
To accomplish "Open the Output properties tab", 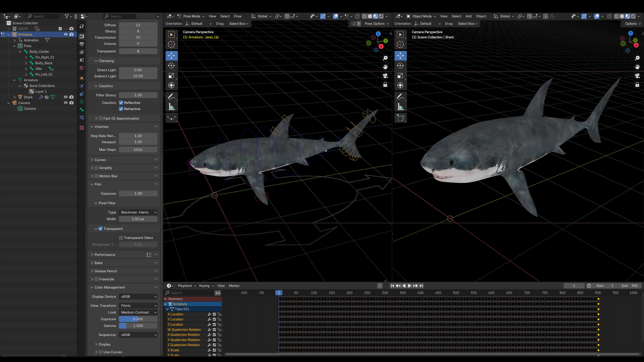I will pyautogui.click(x=82, y=44).
